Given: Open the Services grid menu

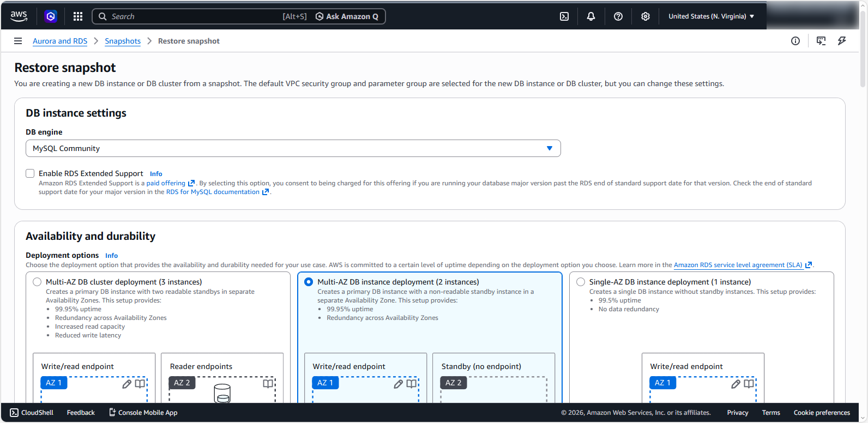Looking at the screenshot, I should (x=78, y=16).
